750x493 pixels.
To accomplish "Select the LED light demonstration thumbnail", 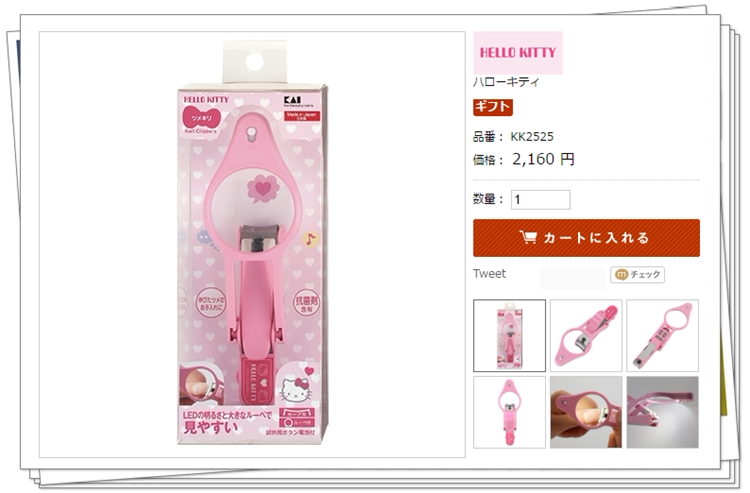I will click(662, 412).
